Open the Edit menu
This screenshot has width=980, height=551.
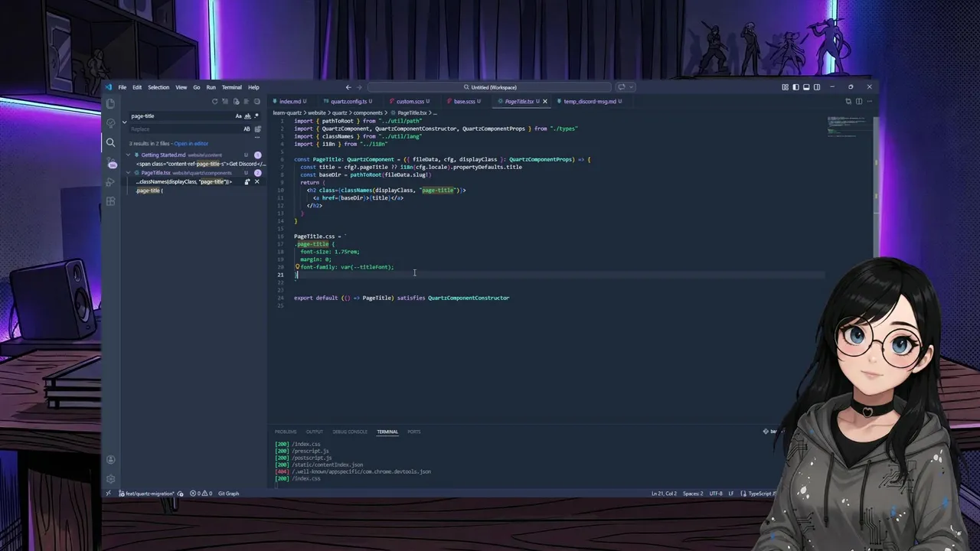(137, 87)
